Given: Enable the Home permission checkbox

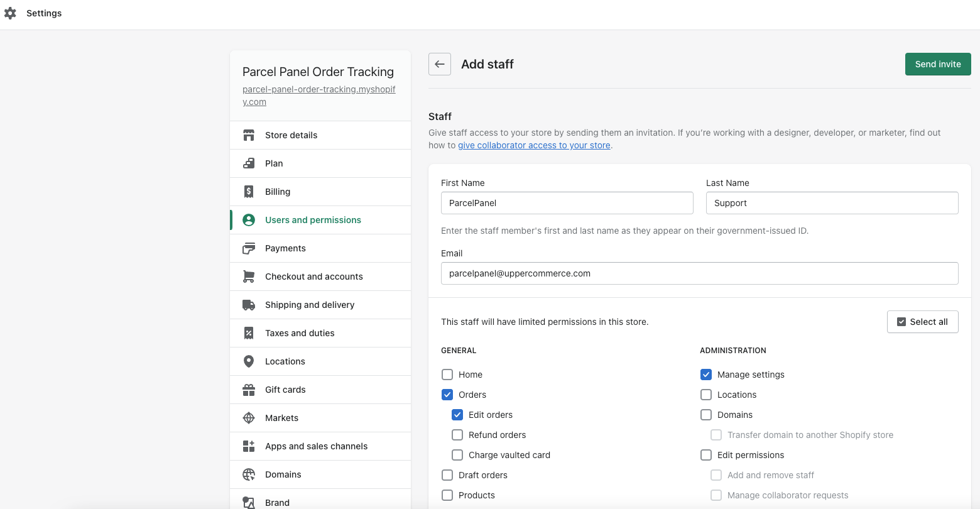Looking at the screenshot, I should (447, 375).
